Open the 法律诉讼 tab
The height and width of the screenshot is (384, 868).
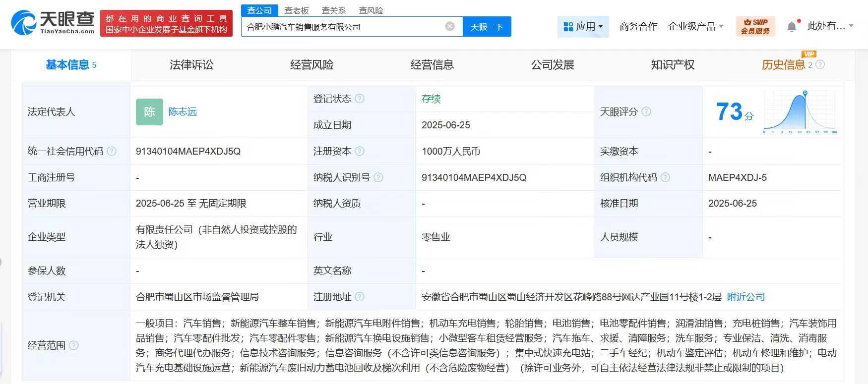[x=191, y=65]
